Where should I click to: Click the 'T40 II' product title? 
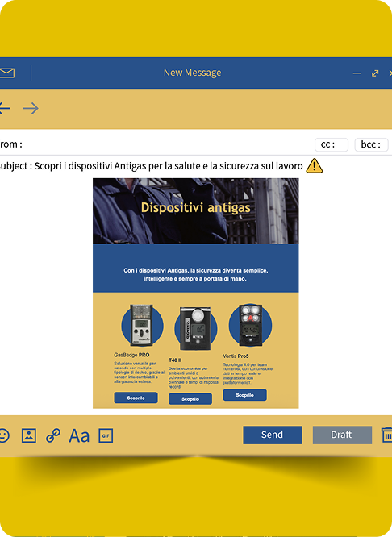click(175, 360)
